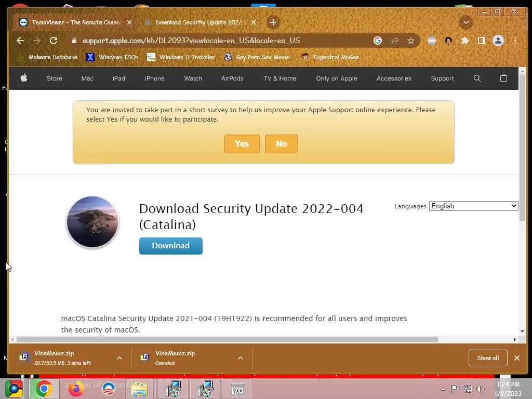Screen dimensions: 532x399
Task: Toggle the Chrome side panel
Action: coord(482,41)
